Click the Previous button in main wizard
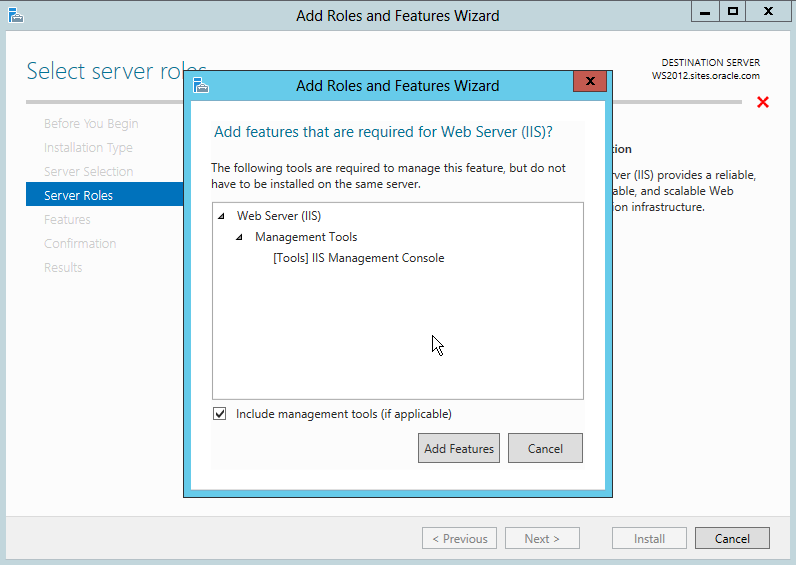The width and height of the screenshot is (796, 565). tap(459, 538)
